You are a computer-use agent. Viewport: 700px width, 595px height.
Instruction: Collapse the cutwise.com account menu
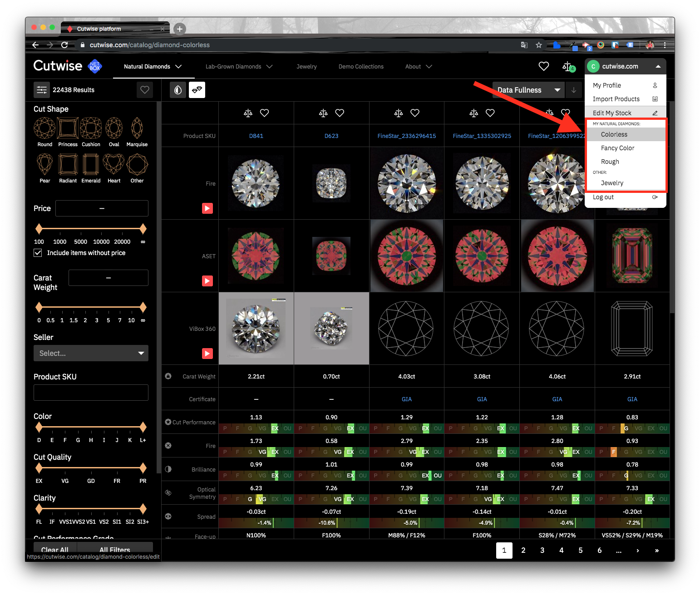click(x=626, y=66)
